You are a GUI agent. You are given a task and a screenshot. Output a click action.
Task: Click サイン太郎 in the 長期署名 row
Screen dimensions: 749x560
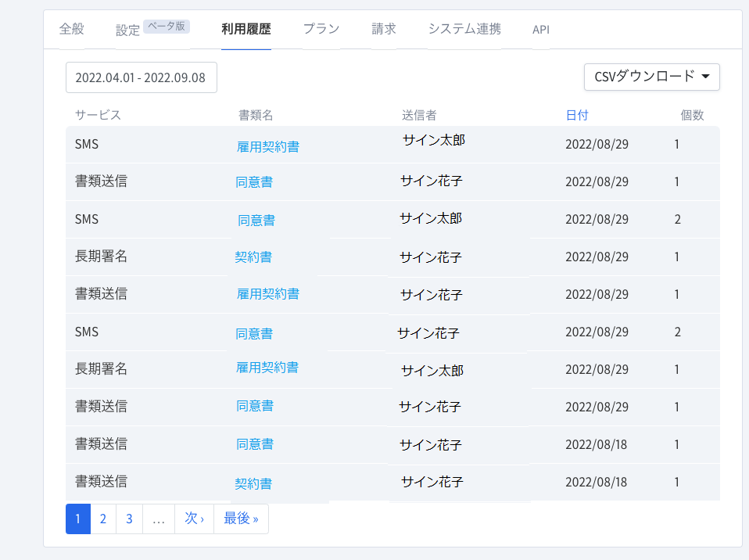432,371
